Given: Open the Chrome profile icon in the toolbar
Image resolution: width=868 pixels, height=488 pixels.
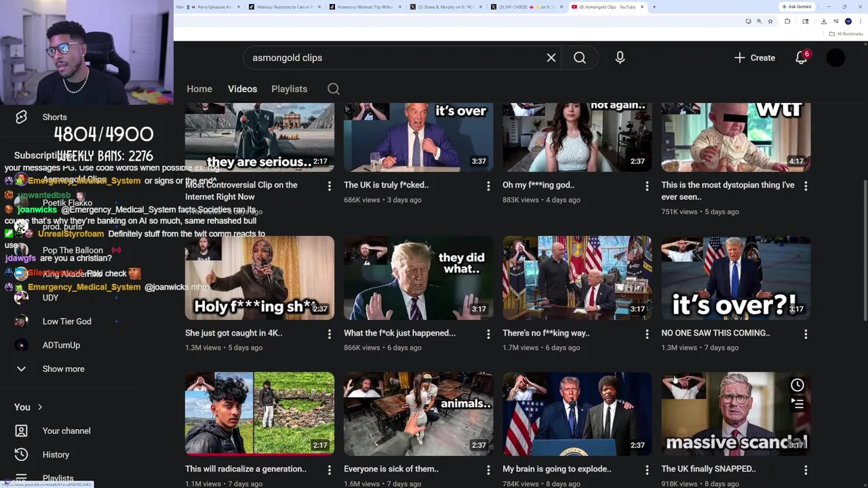Looking at the screenshot, I should click(848, 21).
